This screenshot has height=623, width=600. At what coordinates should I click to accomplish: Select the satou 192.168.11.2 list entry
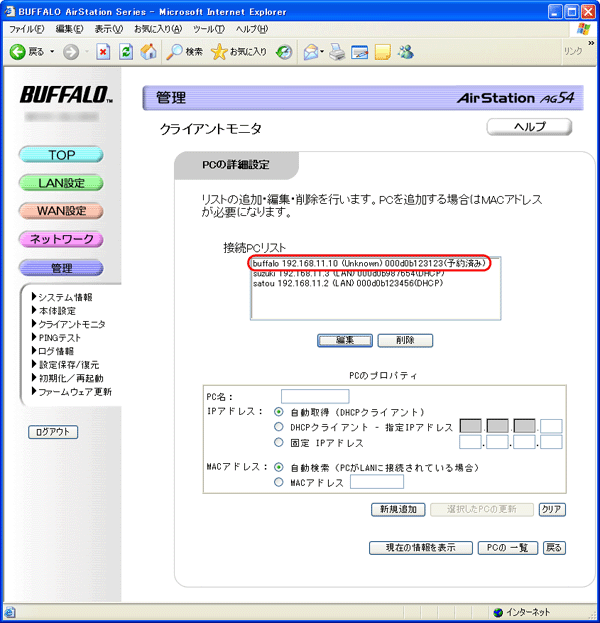(x=348, y=283)
